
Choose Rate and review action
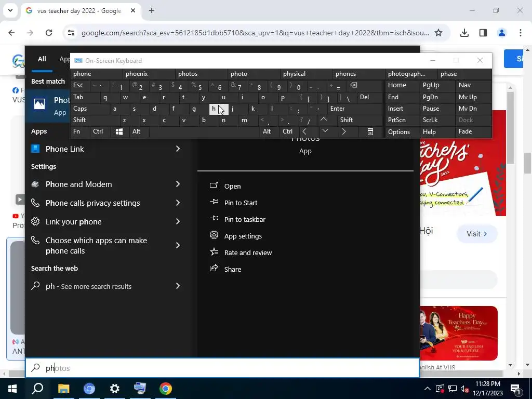pos(248,252)
